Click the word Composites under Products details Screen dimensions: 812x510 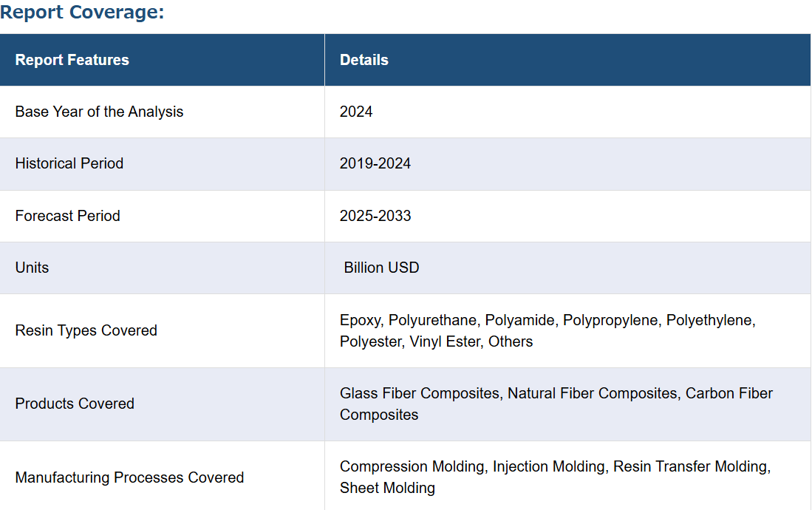379,415
